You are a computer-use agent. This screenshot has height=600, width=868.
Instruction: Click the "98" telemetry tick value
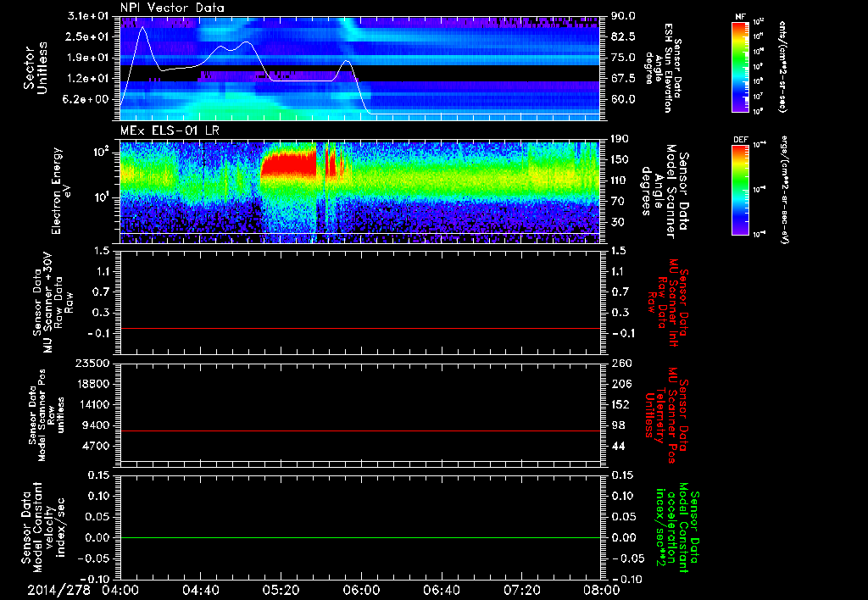click(618, 425)
